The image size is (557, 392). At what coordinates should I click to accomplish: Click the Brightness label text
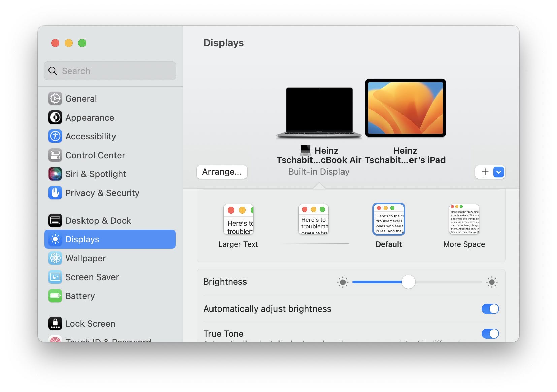pyautogui.click(x=225, y=282)
